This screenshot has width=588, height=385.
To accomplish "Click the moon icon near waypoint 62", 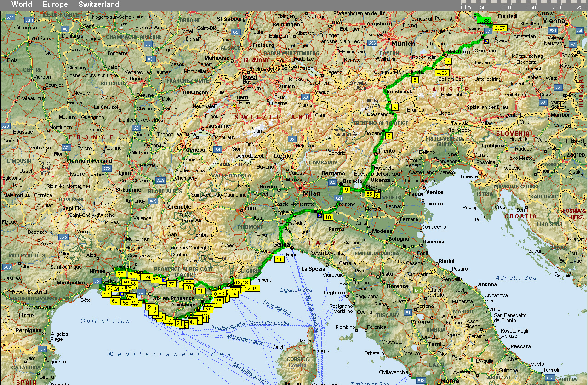I will coord(121,294).
